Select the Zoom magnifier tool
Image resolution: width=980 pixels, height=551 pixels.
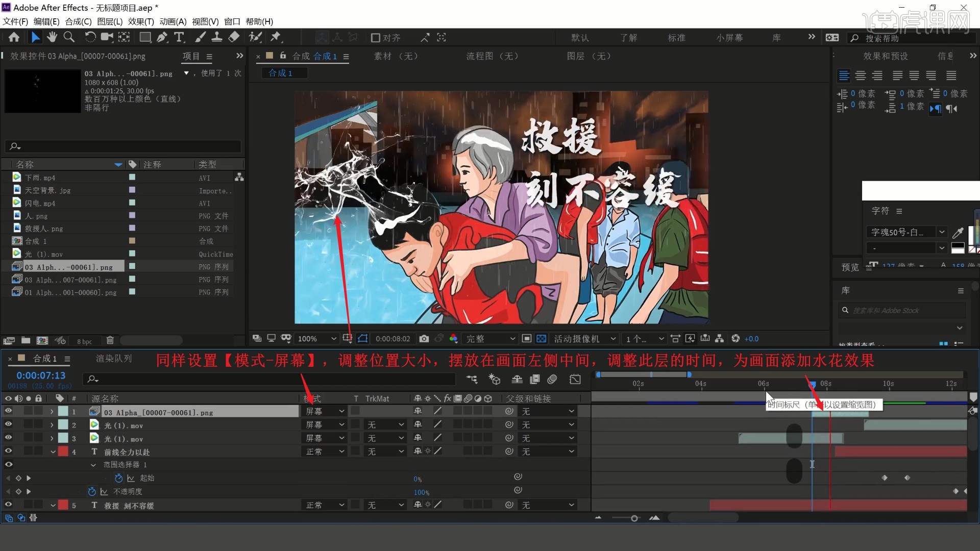69,37
